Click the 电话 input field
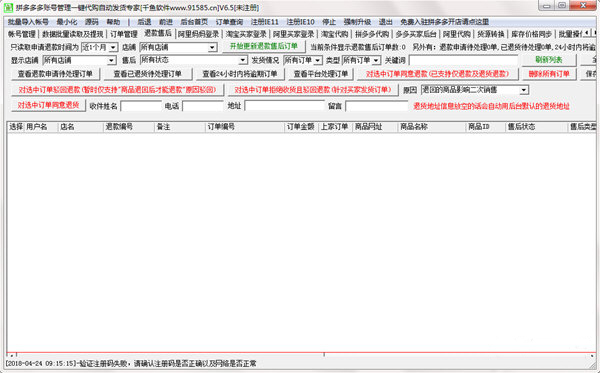The width and height of the screenshot is (600, 373). 203,106
